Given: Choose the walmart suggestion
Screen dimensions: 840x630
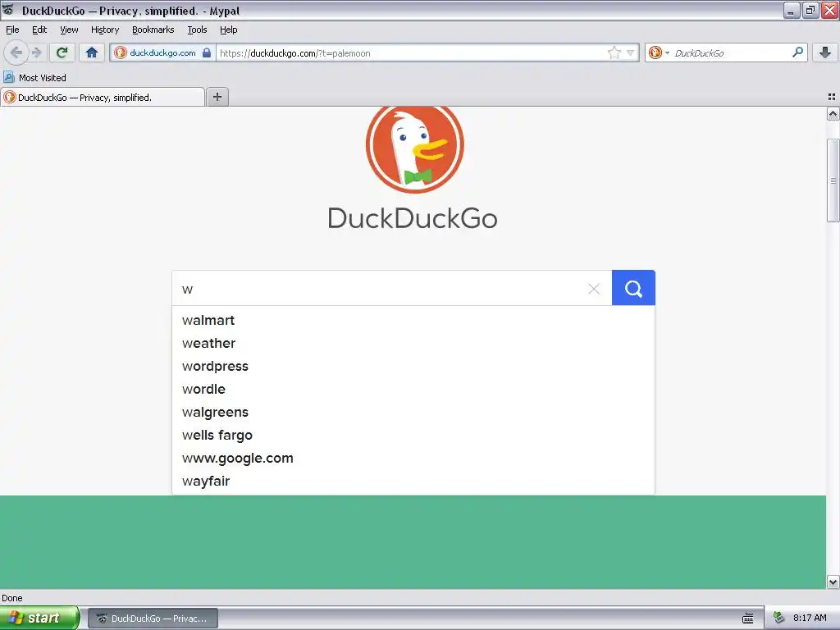Looking at the screenshot, I should (413, 321).
